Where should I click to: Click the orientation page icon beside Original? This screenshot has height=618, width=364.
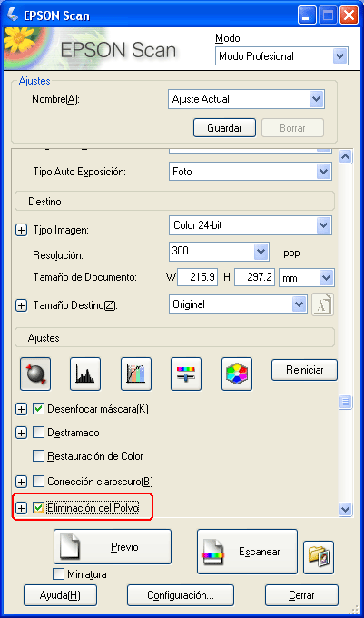pyautogui.click(x=322, y=304)
